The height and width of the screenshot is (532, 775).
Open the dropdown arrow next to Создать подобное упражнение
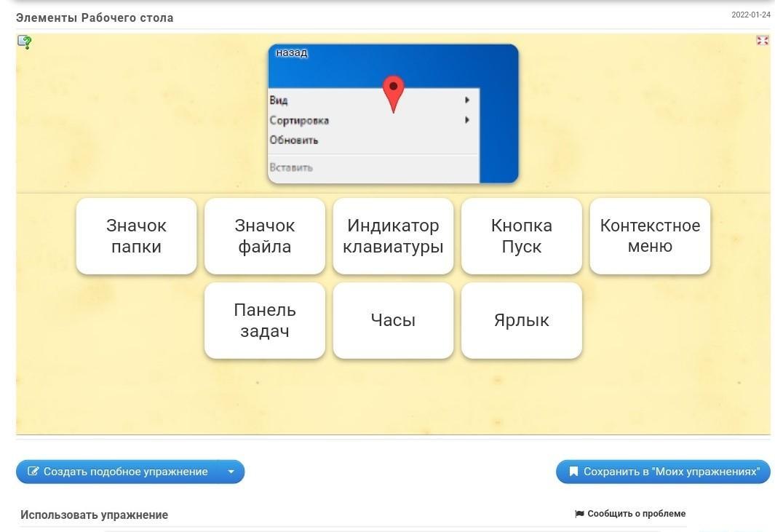click(231, 472)
